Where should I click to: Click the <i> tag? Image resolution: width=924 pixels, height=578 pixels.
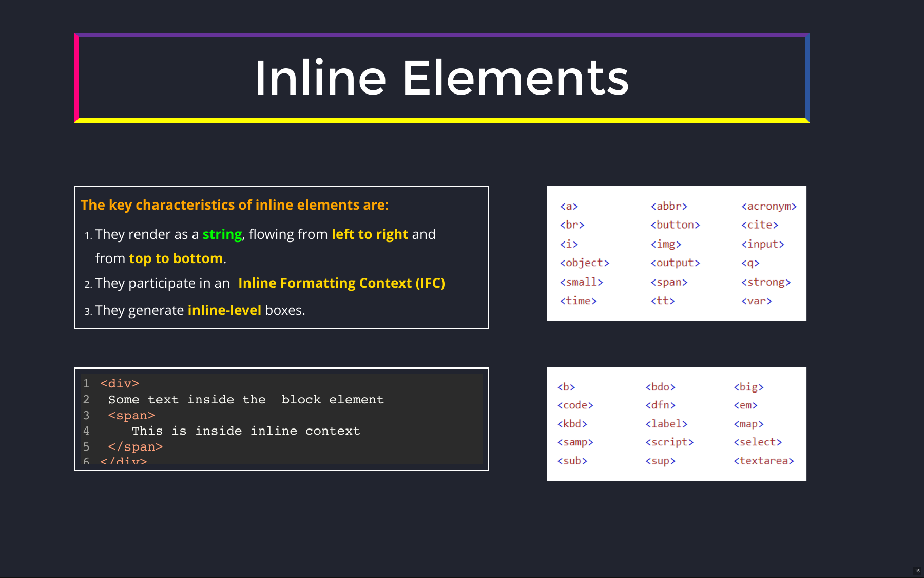tap(569, 244)
